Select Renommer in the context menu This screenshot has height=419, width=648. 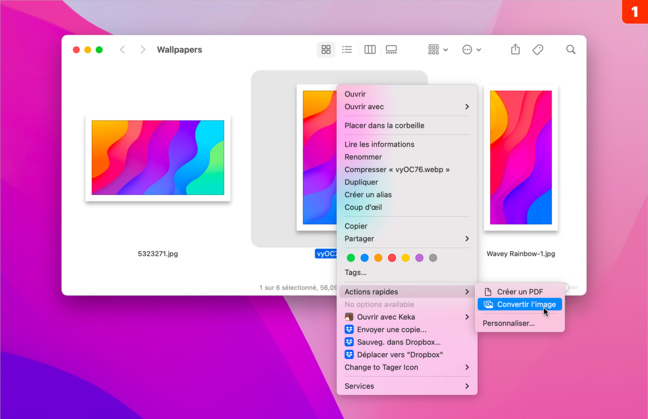click(407, 157)
